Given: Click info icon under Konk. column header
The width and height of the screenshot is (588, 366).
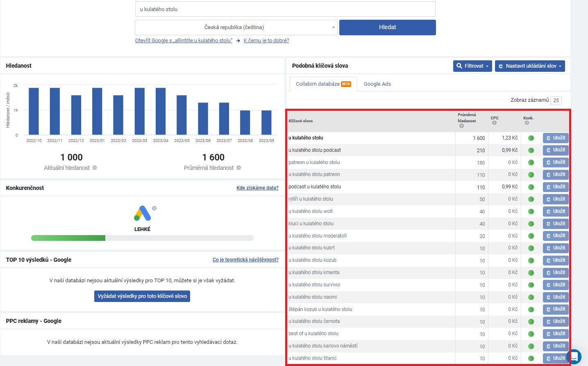Looking at the screenshot, I should [527, 123].
